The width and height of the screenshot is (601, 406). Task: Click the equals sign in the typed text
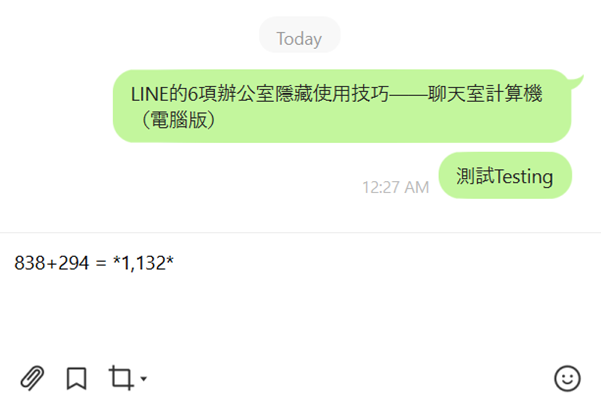click(101, 263)
